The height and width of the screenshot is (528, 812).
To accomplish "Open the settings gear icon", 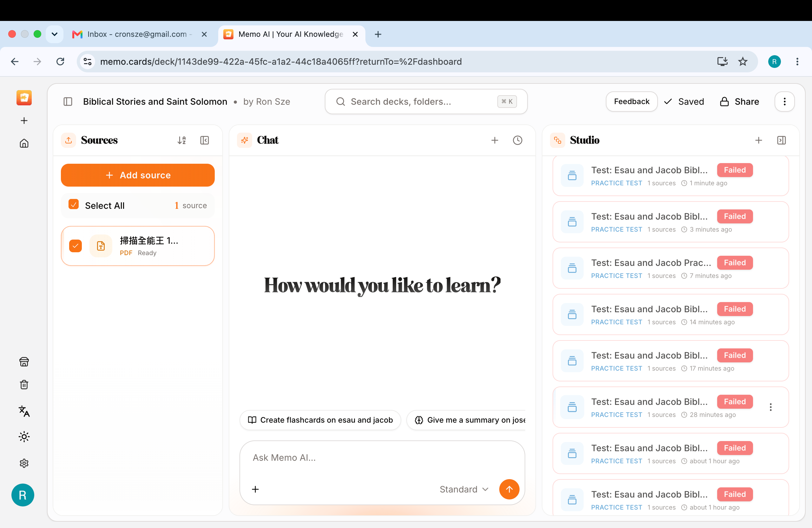I will tap(24, 463).
